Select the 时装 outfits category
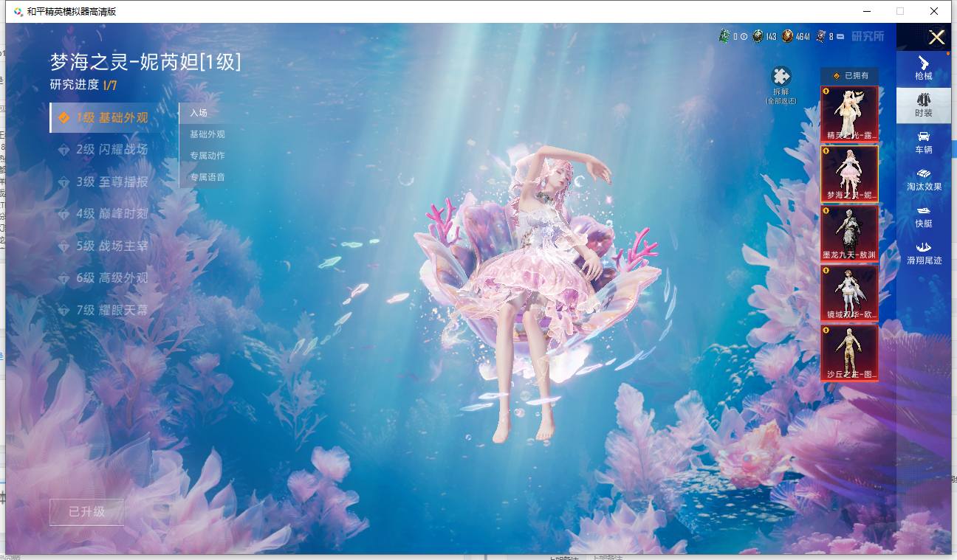The height and width of the screenshot is (560, 957). coord(924,106)
